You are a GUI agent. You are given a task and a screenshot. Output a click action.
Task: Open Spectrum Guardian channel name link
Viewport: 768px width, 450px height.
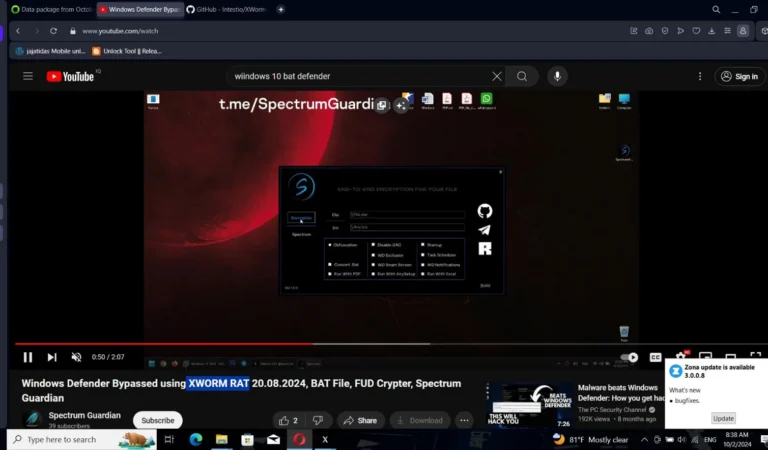84,415
